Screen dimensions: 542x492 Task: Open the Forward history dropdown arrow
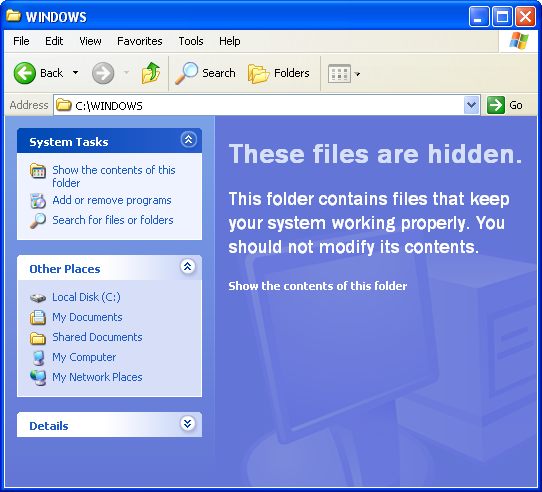pyautogui.click(x=127, y=73)
